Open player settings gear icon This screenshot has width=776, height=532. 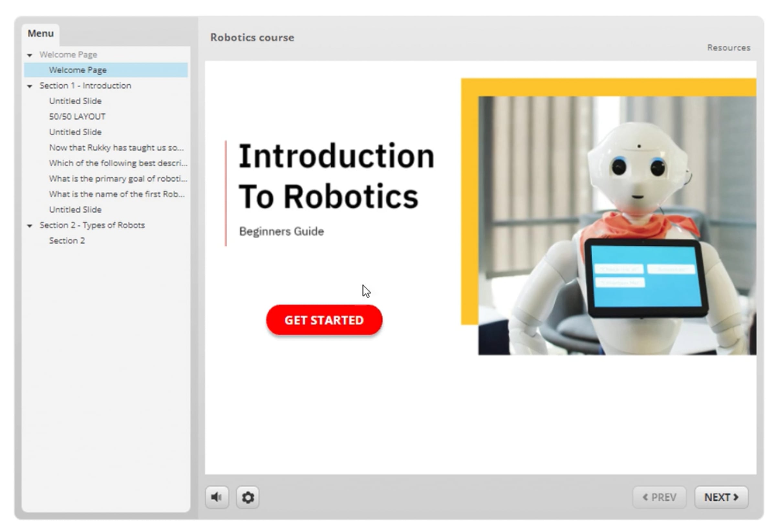click(x=248, y=497)
